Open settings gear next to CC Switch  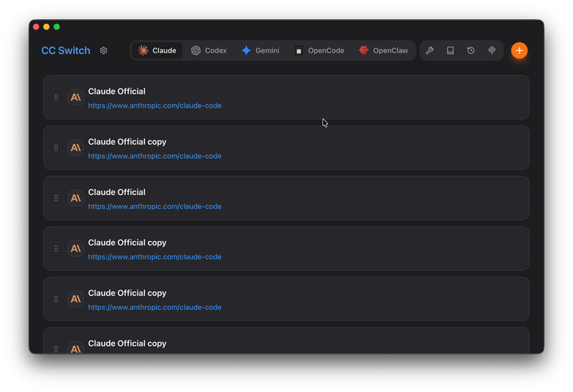point(103,50)
